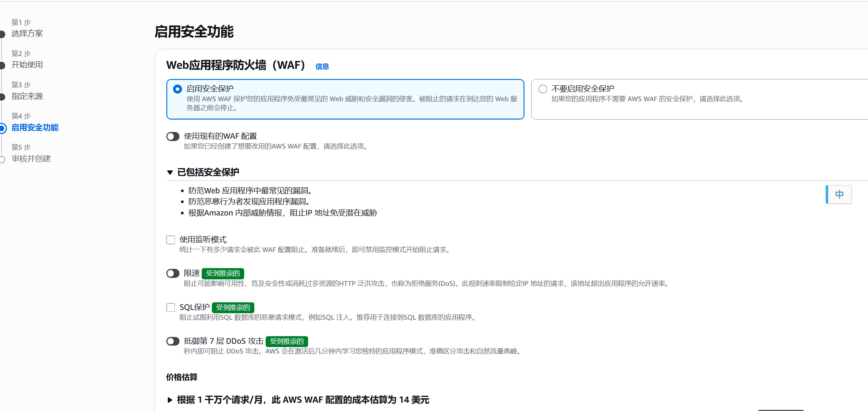Viewport: 868px width, 411px height.
Task: Click the IME 中 language indicator icon
Action: (x=839, y=194)
